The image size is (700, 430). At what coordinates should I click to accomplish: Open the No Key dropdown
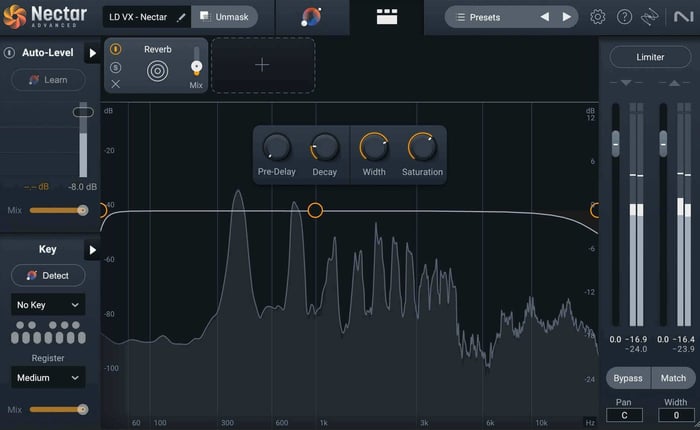click(x=48, y=305)
